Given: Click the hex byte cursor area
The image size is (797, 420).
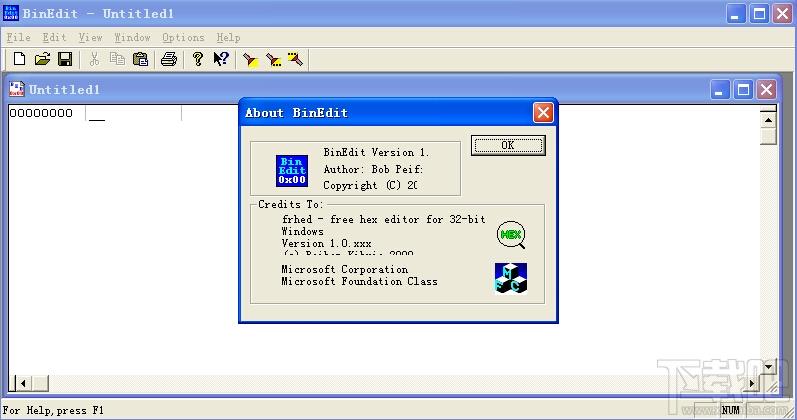Looking at the screenshot, I should click(x=97, y=114).
